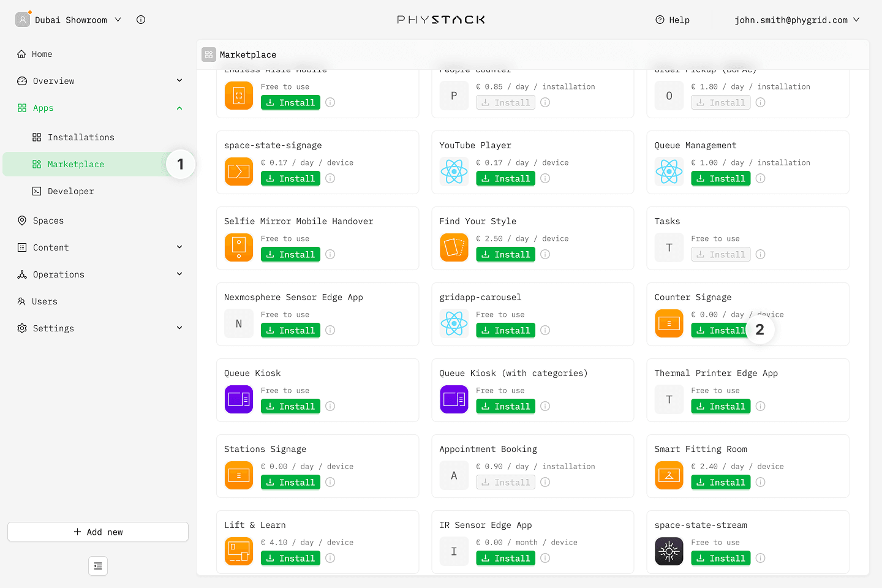Click the Lift & Learn app icon
The height and width of the screenshot is (588, 882).
click(x=239, y=551)
